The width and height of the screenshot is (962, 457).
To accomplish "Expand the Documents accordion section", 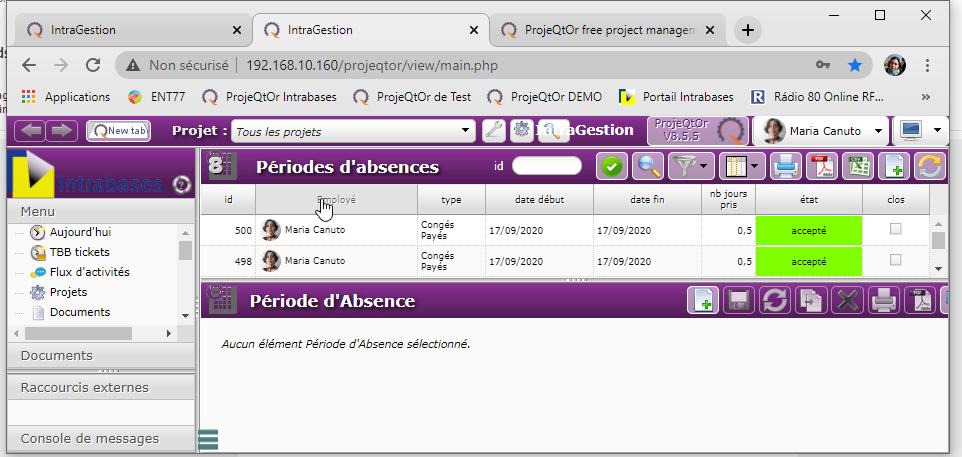I will pos(101,356).
